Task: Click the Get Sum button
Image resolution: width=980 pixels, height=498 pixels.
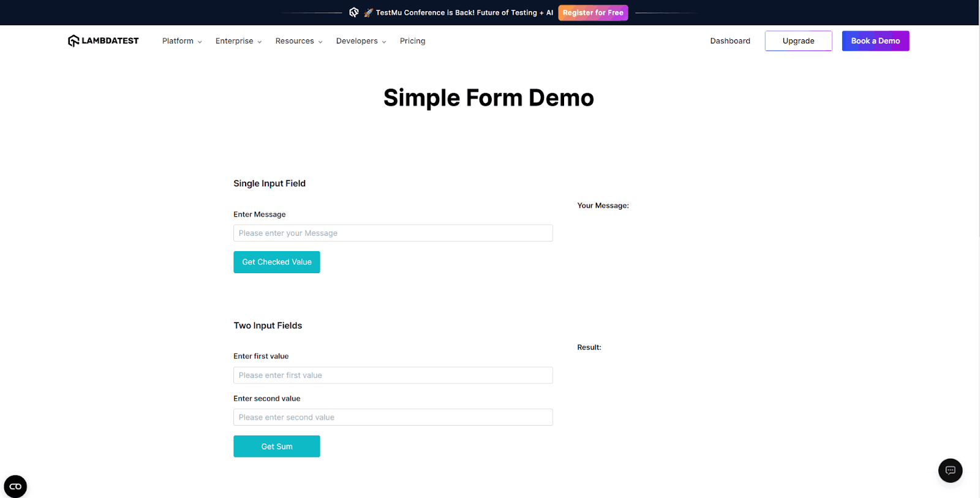Action: click(x=276, y=447)
